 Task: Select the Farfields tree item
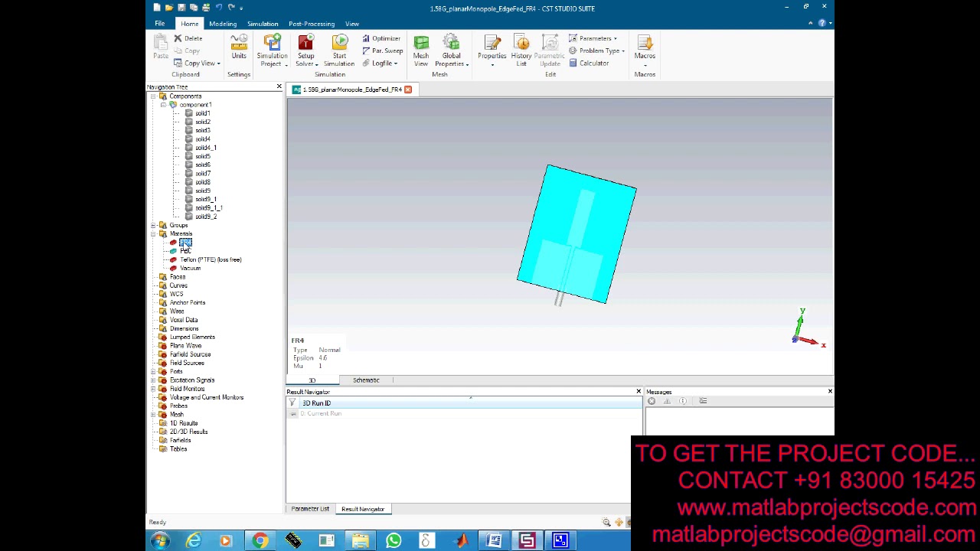[181, 440]
